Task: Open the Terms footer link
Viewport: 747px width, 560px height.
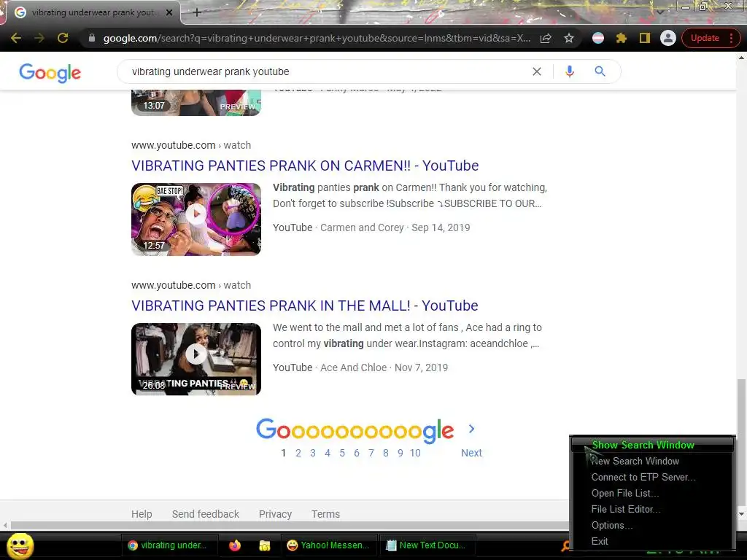Action: pos(326,514)
